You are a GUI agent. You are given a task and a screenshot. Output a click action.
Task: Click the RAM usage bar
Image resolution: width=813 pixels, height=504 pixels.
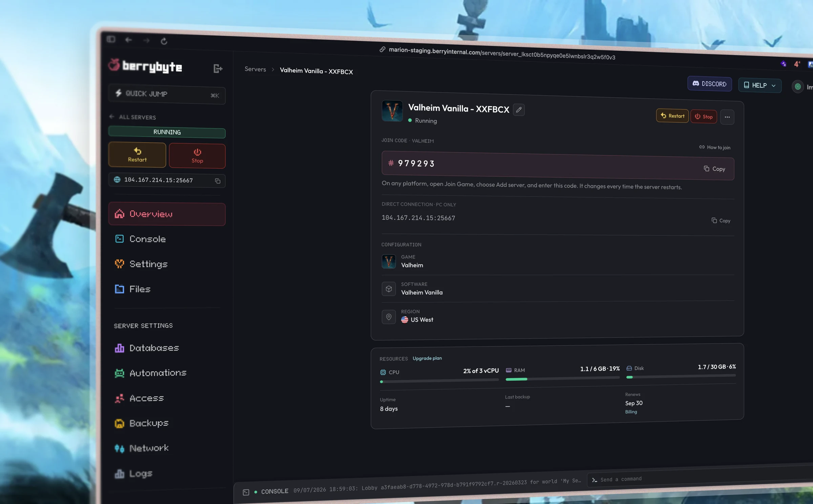click(563, 378)
